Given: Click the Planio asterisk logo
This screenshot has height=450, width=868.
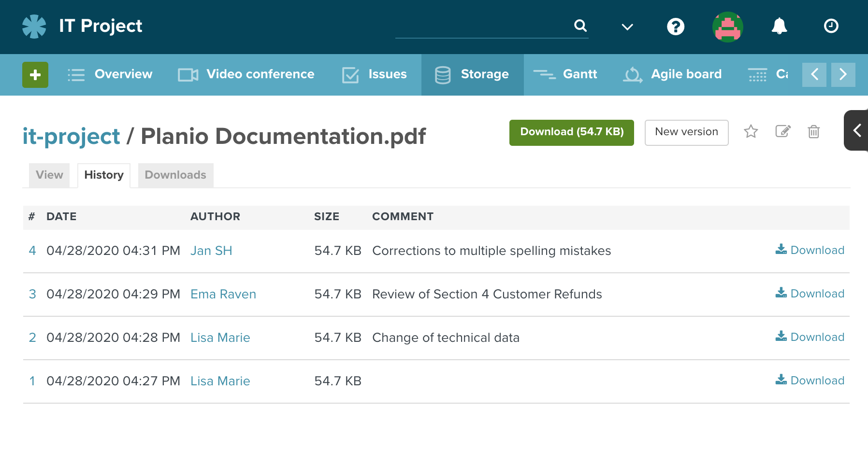Looking at the screenshot, I should click(x=34, y=27).
